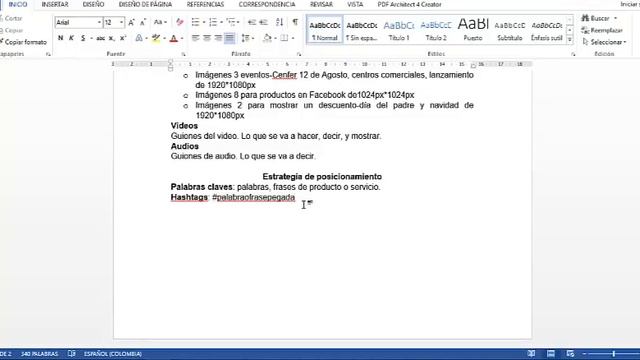Toggle show paragraph marks (¶)
The height and width of the screenshot is (360, 640).
(x=295, y=22)
